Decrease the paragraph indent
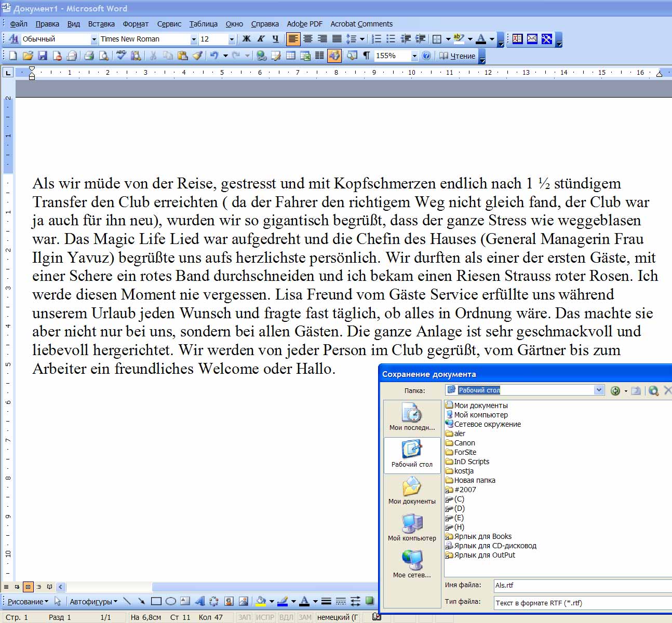The height and width of the screenshot is (623, 672). [x=406, y=39]
